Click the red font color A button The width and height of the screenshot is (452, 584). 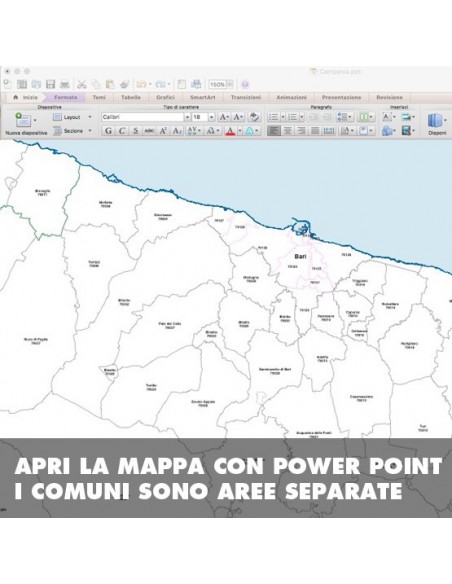pos(230,131)
